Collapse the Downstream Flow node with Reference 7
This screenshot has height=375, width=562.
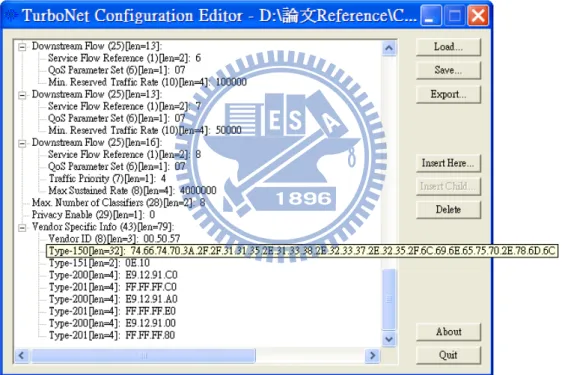[22, 95]
